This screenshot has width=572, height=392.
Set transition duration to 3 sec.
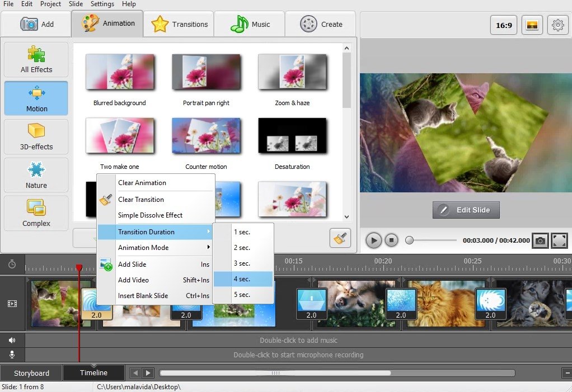pyautogui.click(x=243, y=263)
